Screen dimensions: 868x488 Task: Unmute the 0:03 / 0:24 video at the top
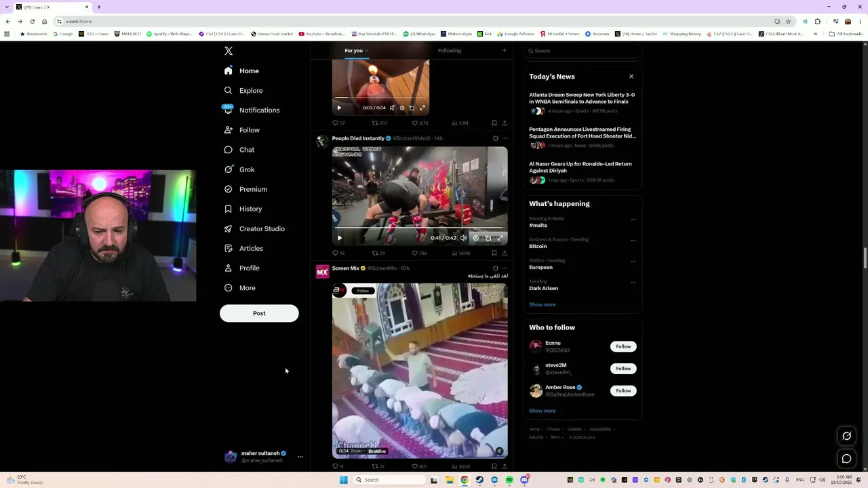point(392,108)
